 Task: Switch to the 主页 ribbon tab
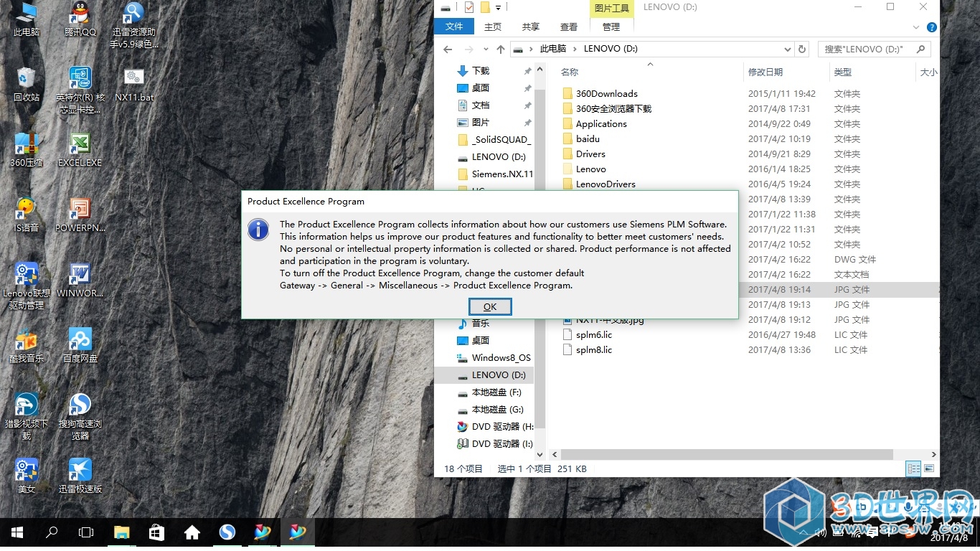coord(493,27)
